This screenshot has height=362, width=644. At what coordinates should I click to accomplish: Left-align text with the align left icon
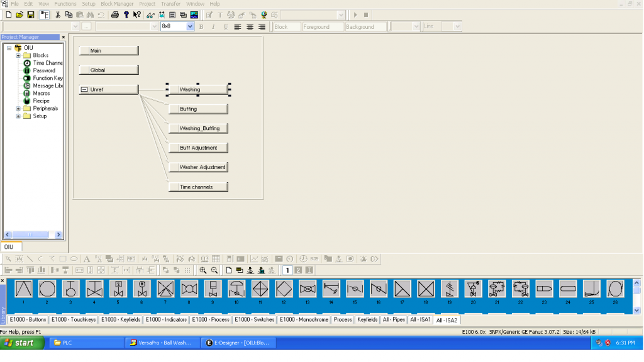point(237,26)
